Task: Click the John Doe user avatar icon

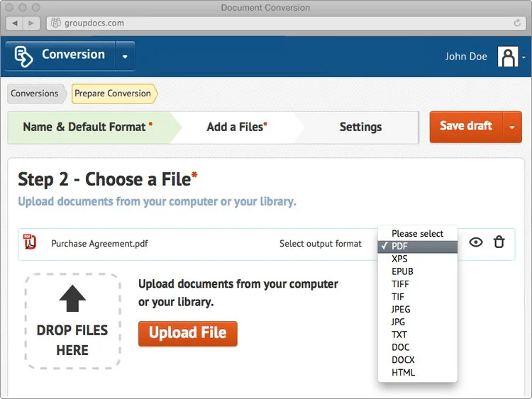Action: 508,57
